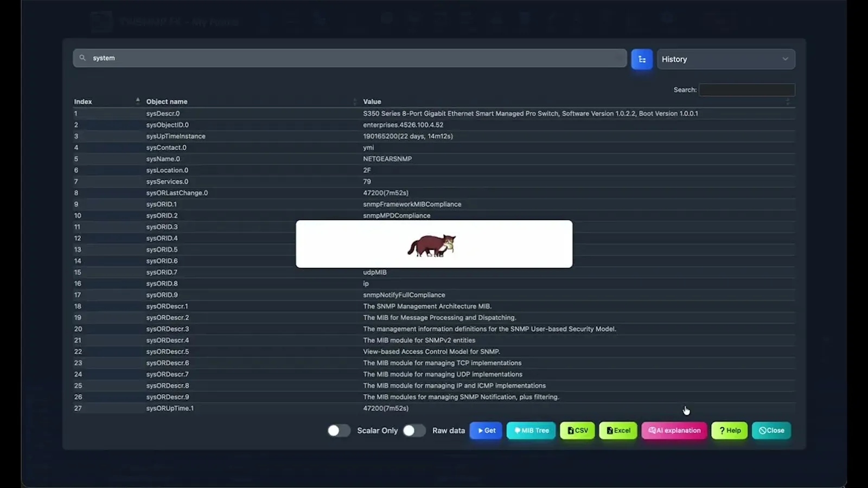
Task: Click the loading animal animation image
Action: pyautogui.click(x=432, y=246)
